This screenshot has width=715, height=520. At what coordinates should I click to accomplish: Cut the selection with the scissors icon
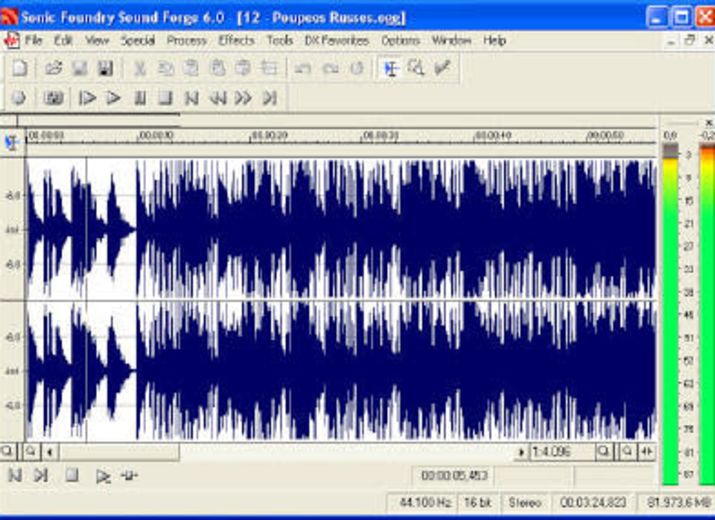coord(140,68)
